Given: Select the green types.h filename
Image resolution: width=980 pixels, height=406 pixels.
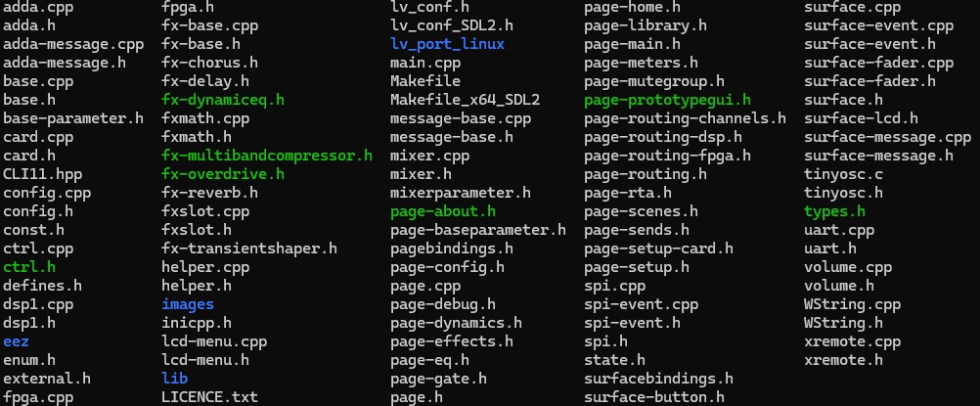Looking at the screenshot, I should 834,211.
